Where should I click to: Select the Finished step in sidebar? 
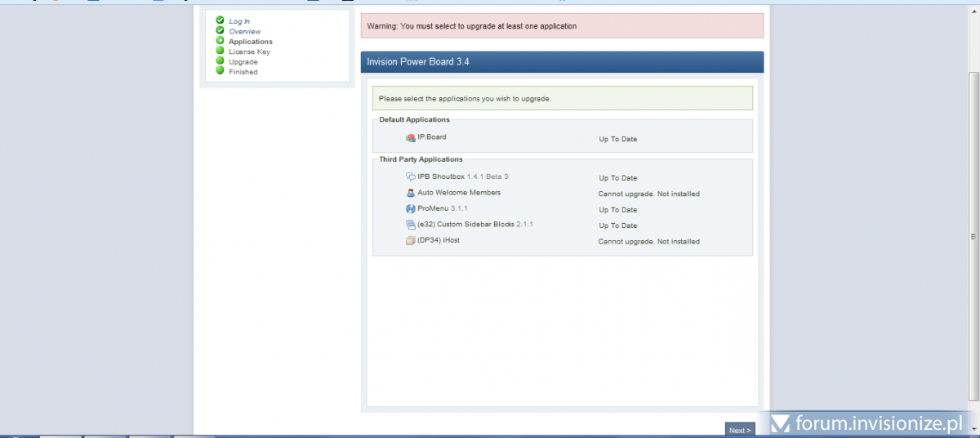coord(243,72)
